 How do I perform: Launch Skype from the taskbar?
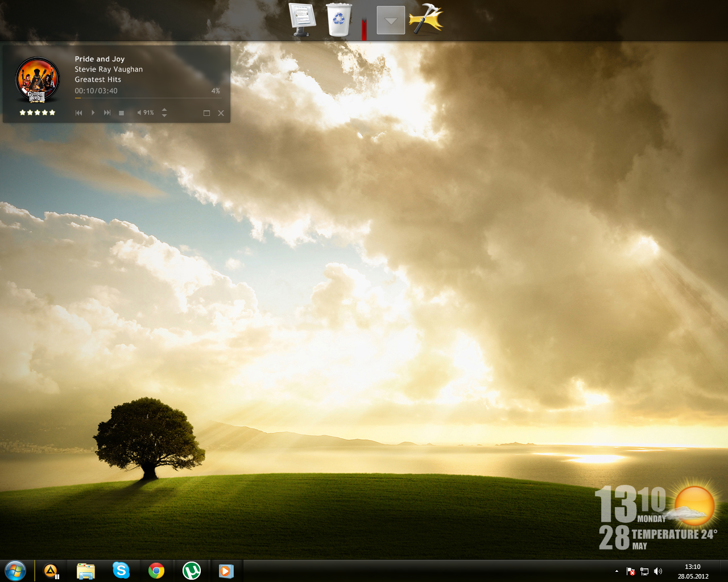(x=121, y=571)
